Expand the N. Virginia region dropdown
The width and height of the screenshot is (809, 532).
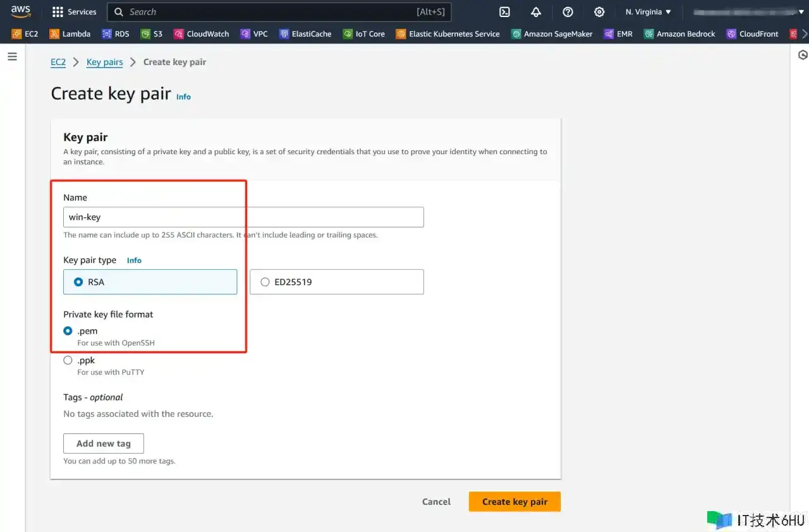(x=648, y=12)
